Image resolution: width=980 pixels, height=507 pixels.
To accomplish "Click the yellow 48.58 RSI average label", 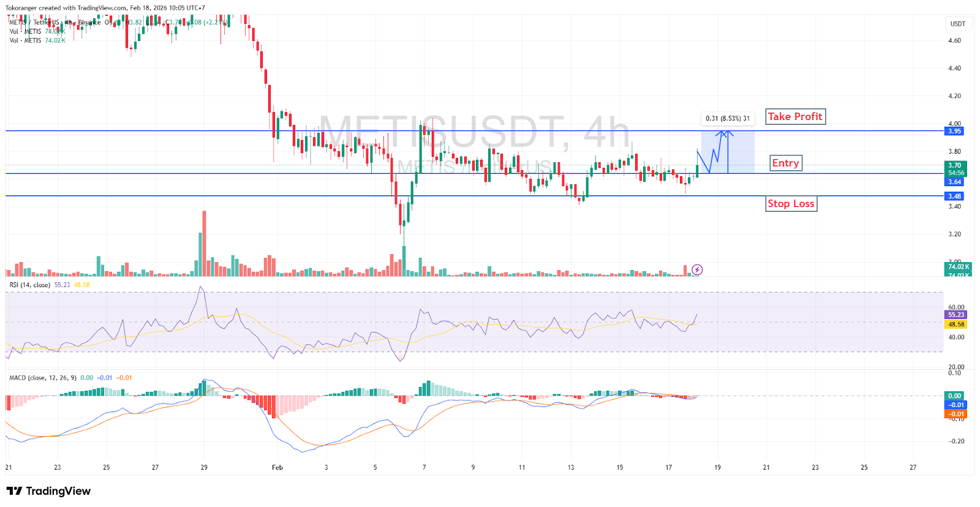I will point(956,325).
